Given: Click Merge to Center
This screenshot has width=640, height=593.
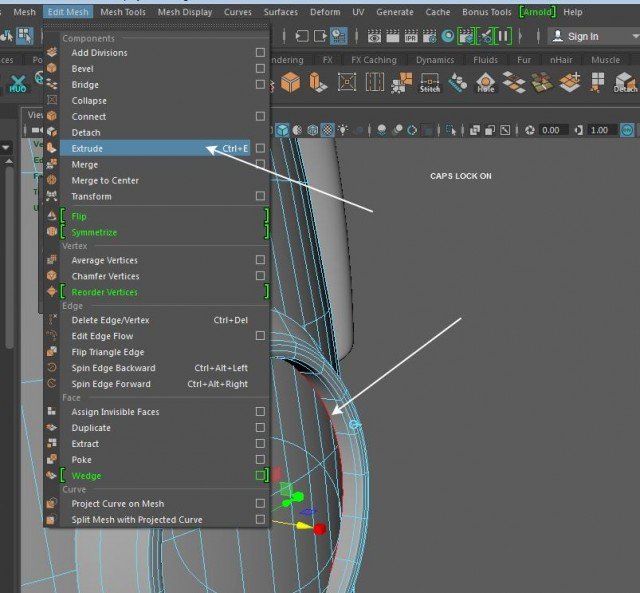Looking at the screenshot, I should (x=105, y=181).
